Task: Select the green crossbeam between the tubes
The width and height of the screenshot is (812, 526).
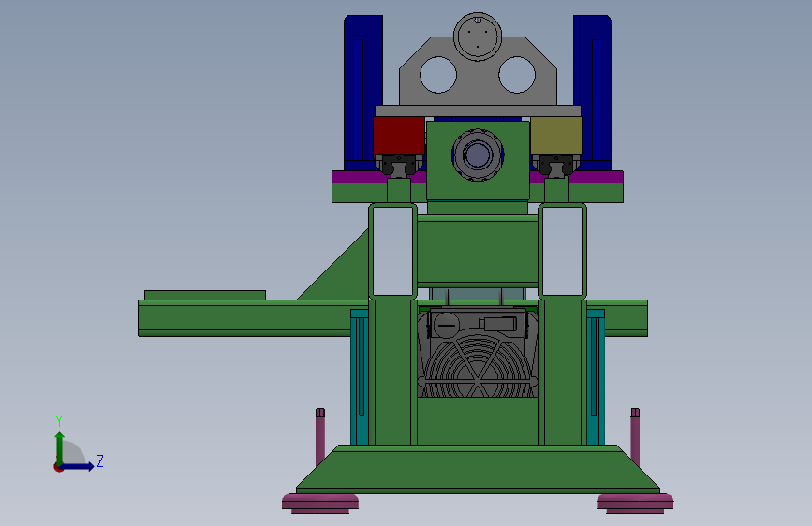Action: [478, 251]
